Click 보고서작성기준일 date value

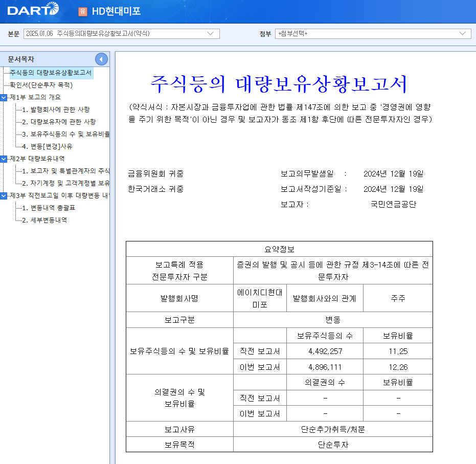(394, 189)
